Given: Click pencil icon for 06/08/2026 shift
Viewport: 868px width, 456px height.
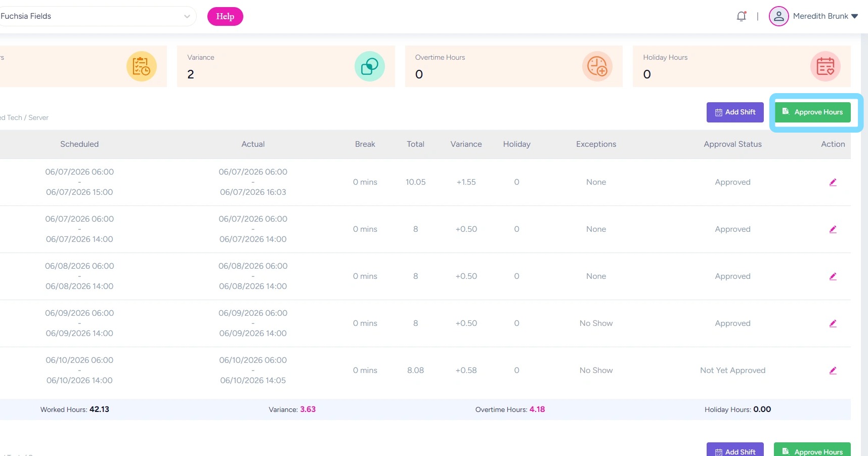Looking at the screenshot, I should 833,276.
